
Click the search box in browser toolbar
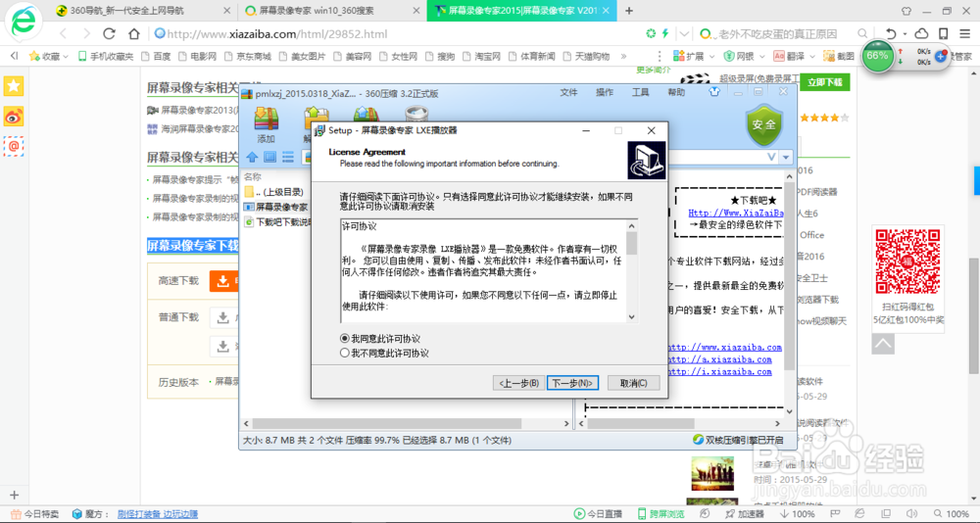(777, 33)
